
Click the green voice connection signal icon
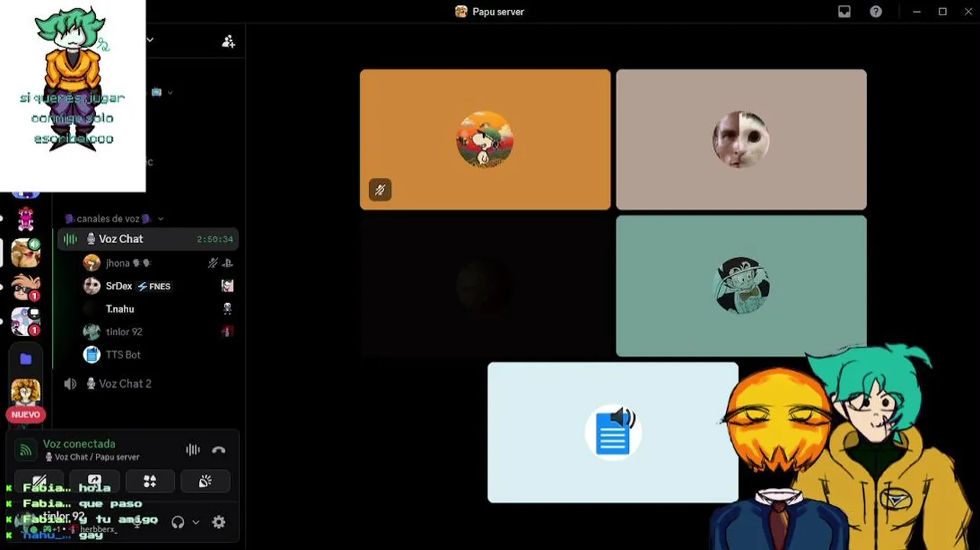[x=25, y=450]
